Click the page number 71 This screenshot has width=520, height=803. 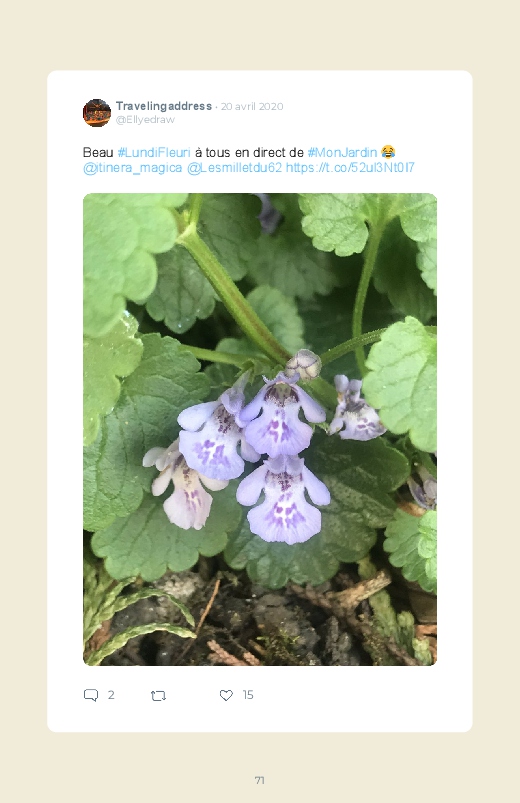260,780
